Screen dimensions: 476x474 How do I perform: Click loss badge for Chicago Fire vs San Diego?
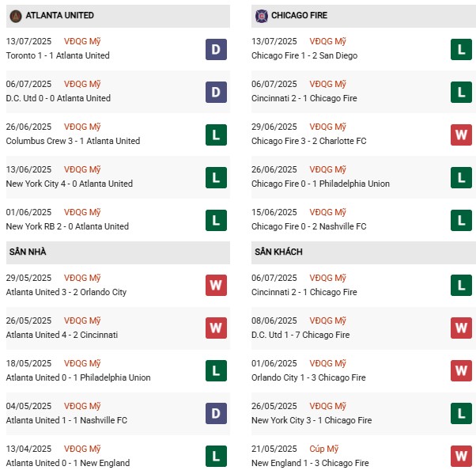pos(461,49)
